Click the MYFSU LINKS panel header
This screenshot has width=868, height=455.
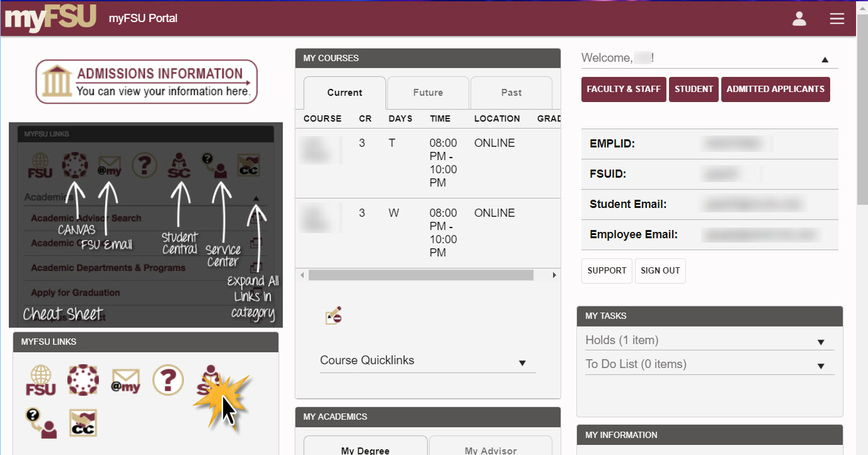(x=146, y=342)
